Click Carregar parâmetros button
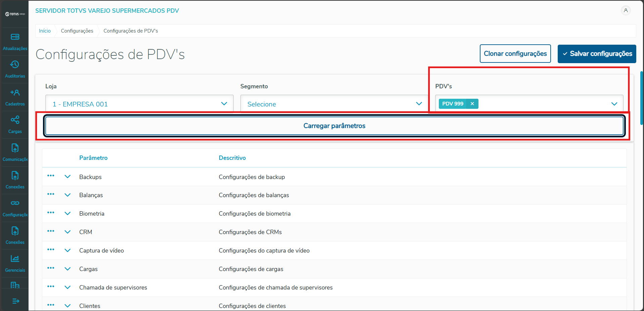644x311 pixels. point(334,126)
